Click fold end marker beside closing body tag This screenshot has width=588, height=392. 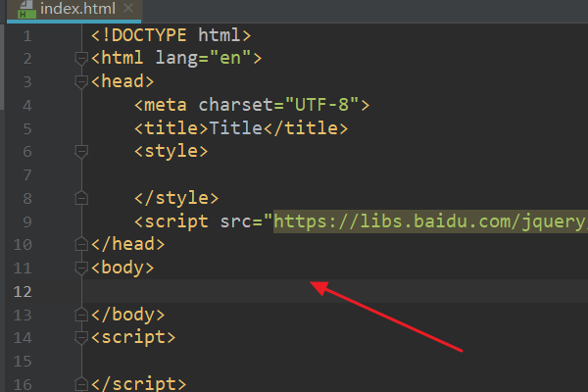[x=81, y=315]
